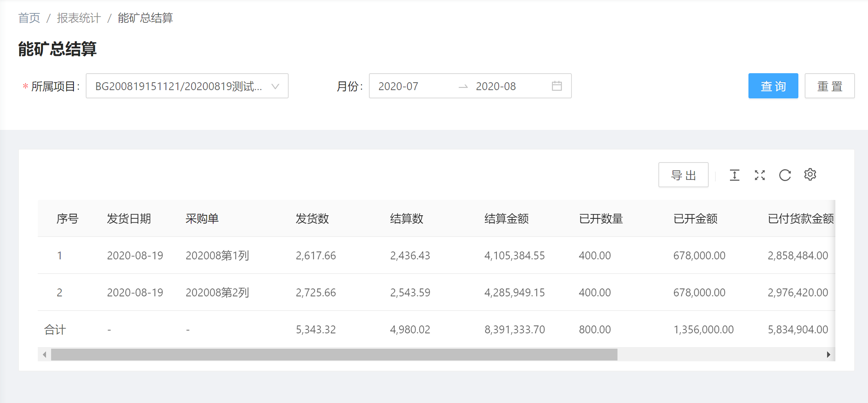This screenshot has height=403, width=868.
Task: Click the 合计 total row label
Action: pyautogui.click(x=55, y=329)
